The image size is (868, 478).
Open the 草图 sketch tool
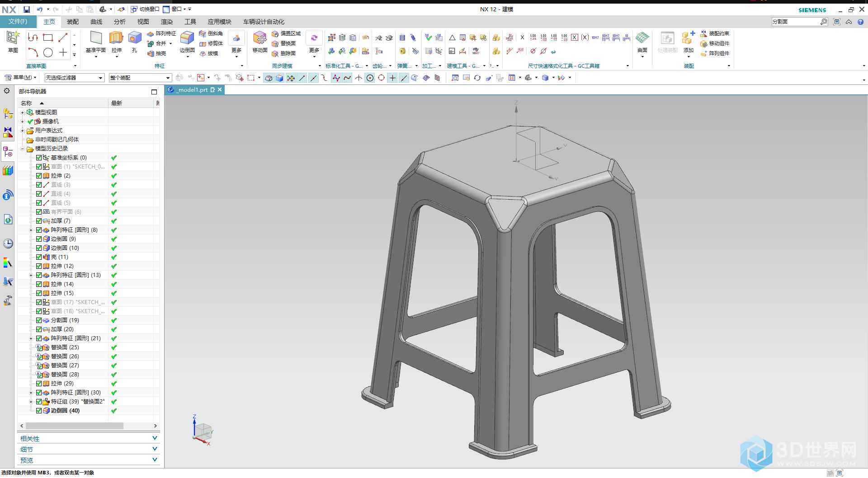(13, 42)
